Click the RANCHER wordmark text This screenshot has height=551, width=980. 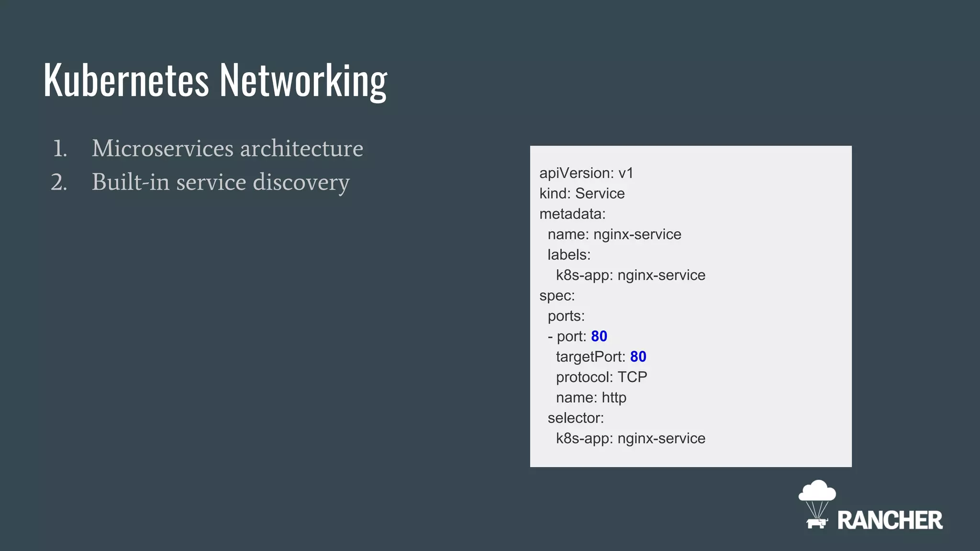coord(890,520)
